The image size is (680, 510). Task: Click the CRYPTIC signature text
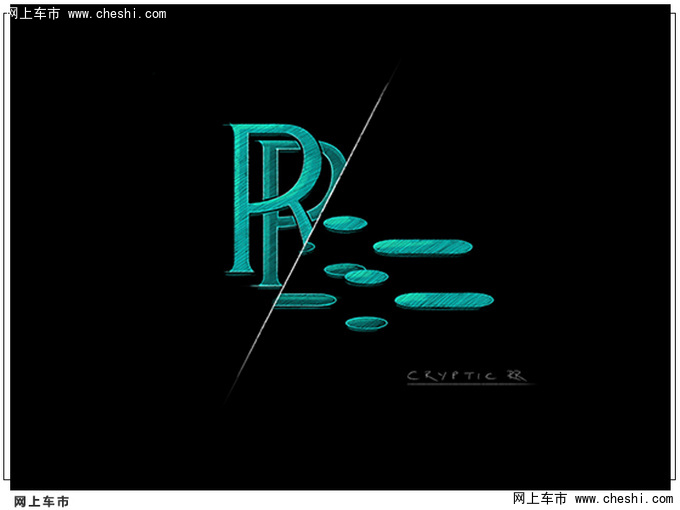click(452, 376)
